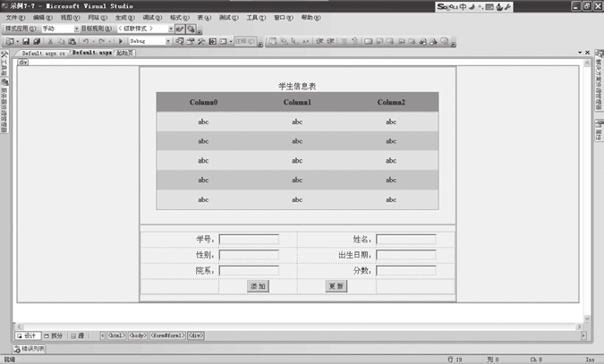
Task: Click the clear bookmarks icon
Action: coord(445,41)
